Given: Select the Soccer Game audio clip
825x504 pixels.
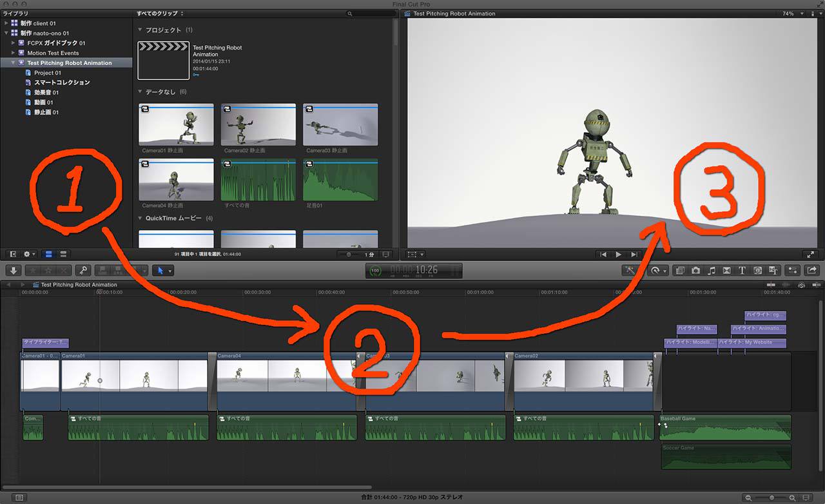Looking at the screenshot, I should pos(726,456).
